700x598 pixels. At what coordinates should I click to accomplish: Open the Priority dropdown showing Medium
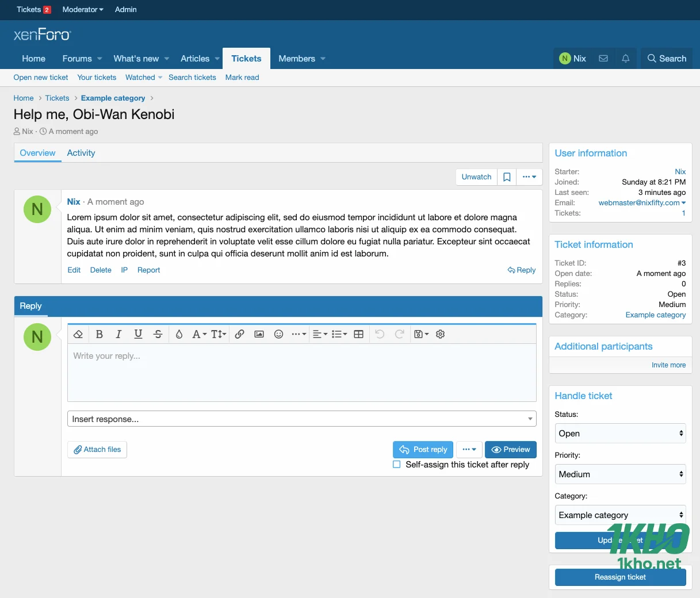click(x=620, y=474)
